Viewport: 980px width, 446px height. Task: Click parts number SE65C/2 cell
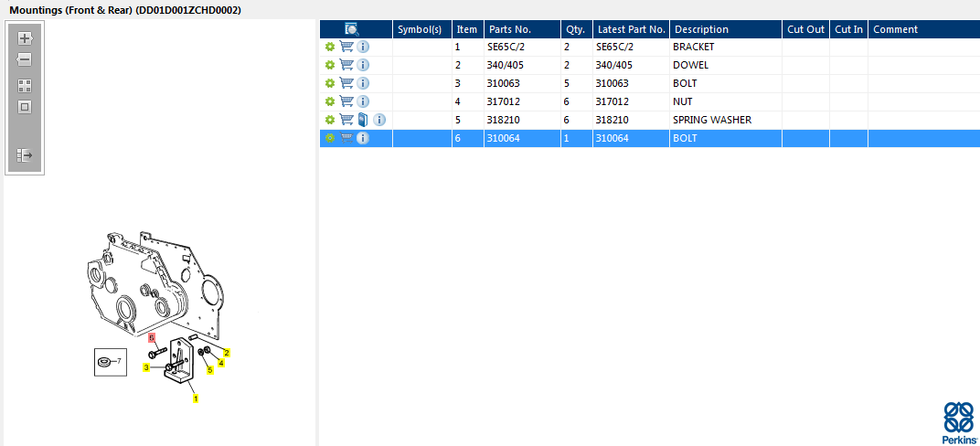(x=522, y=47)
